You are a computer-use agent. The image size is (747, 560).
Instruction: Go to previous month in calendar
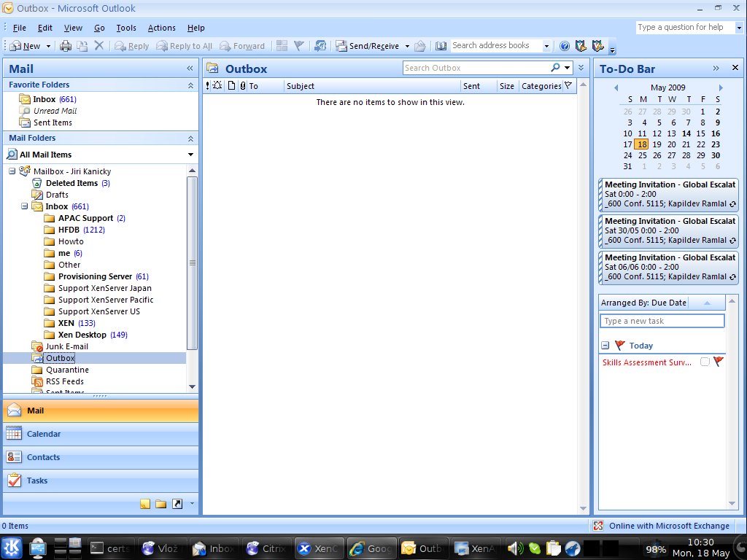616,87
